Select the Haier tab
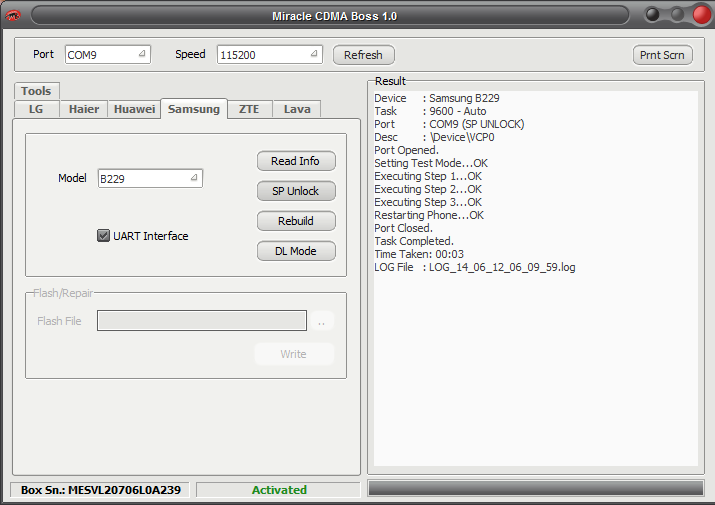 (84, 109)
